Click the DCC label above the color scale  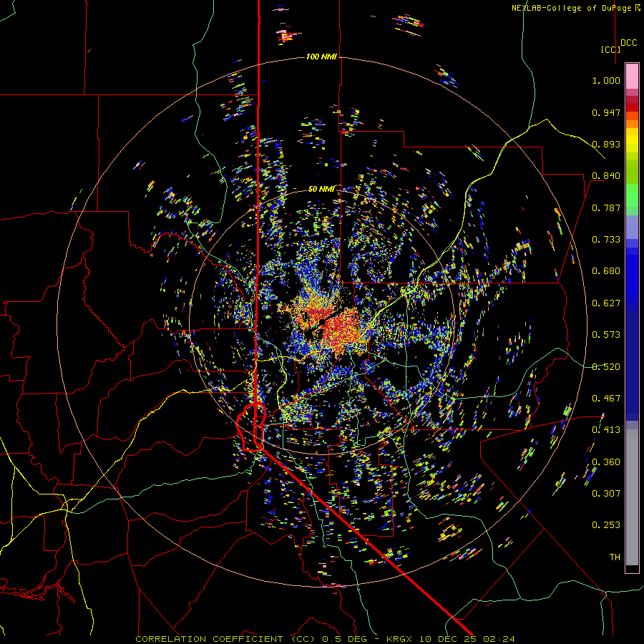tap(628, 43)
